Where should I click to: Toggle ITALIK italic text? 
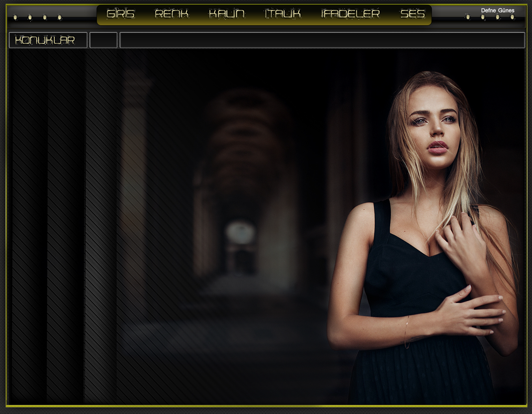[283, 14]
